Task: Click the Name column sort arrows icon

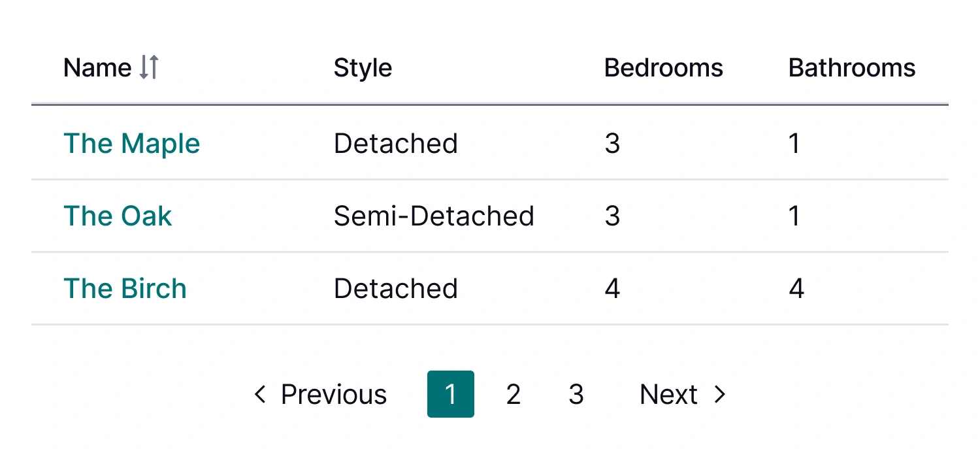Action: pyautogui.click(x=148, y=67)
